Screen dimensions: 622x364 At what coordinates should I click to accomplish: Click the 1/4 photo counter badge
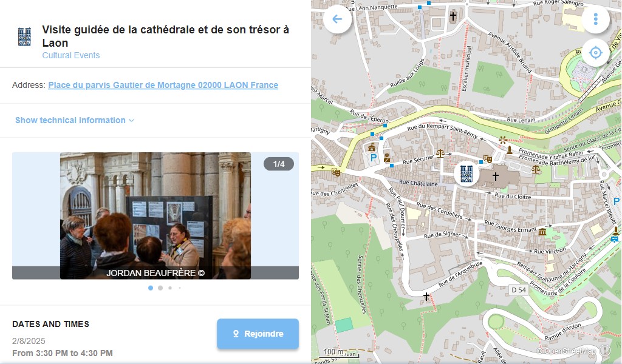click(279, 164)
